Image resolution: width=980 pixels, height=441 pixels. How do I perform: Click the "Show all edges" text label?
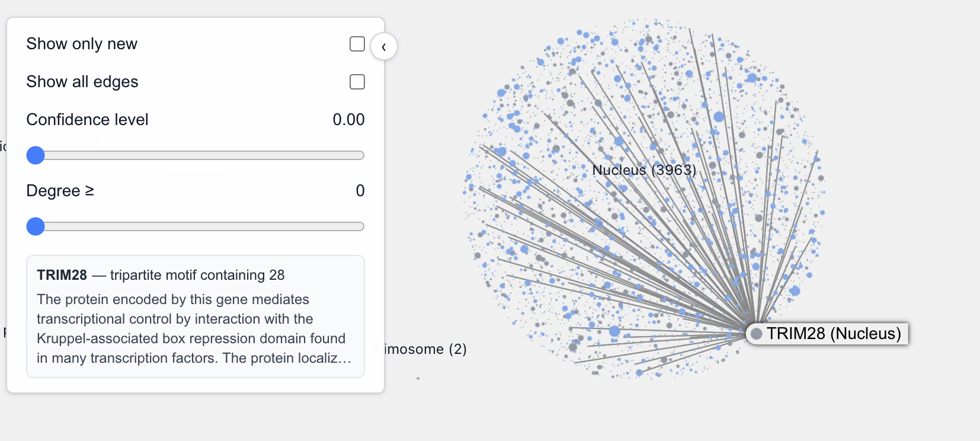(82, 82)
